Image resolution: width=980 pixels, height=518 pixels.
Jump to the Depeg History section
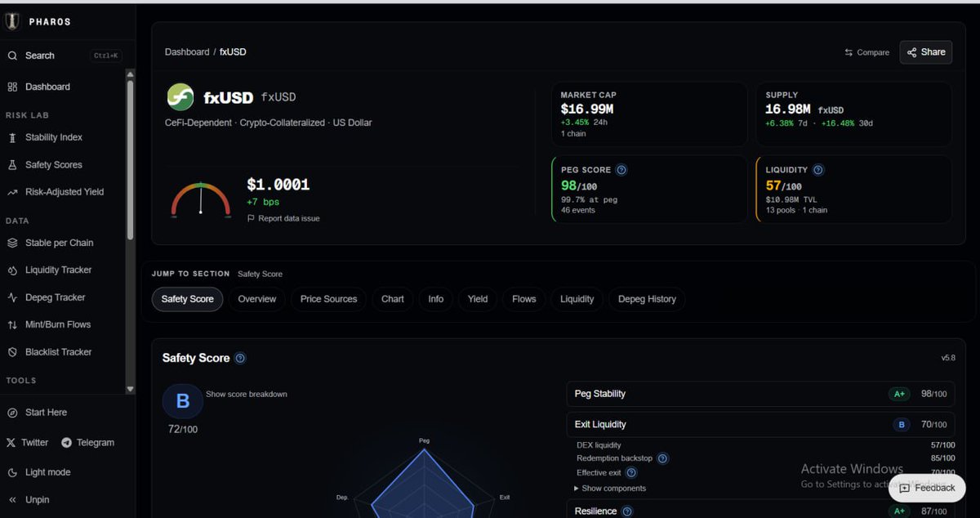tap(647, 299)
